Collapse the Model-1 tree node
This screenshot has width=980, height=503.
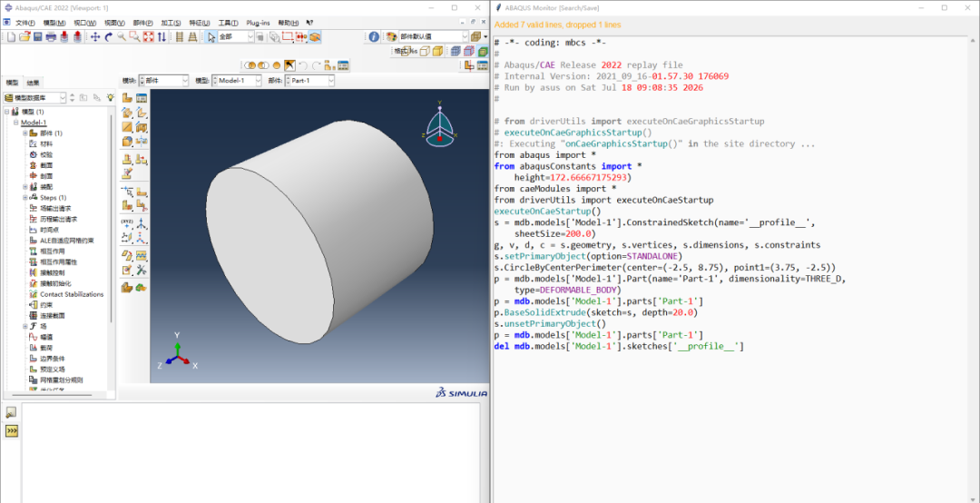click(15, 123)
